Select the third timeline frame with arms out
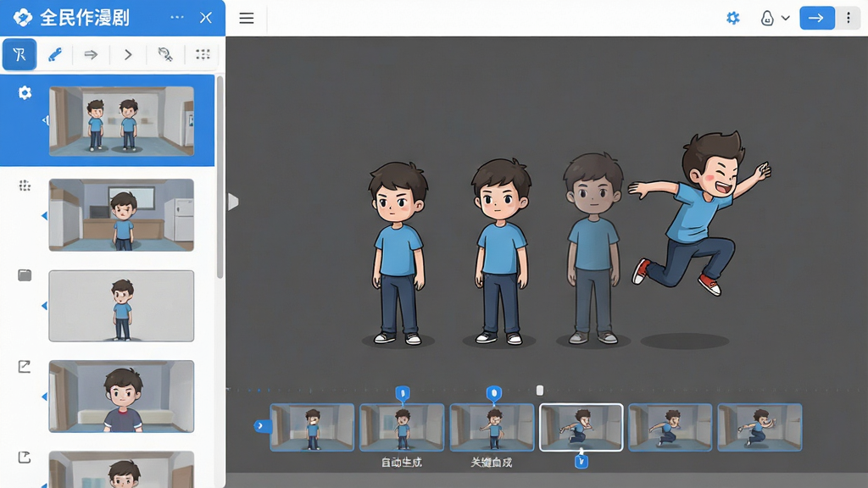The image size is (868, 488). tap(492, 427)
